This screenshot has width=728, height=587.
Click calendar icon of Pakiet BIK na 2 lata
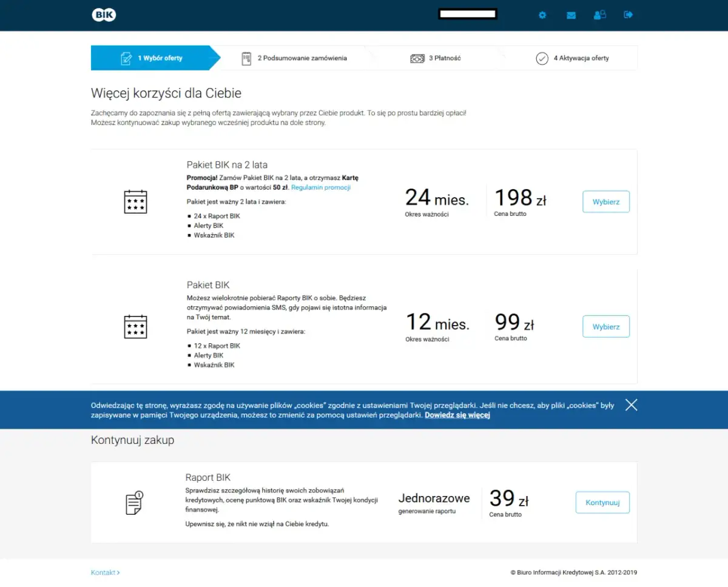coord(135,201)
